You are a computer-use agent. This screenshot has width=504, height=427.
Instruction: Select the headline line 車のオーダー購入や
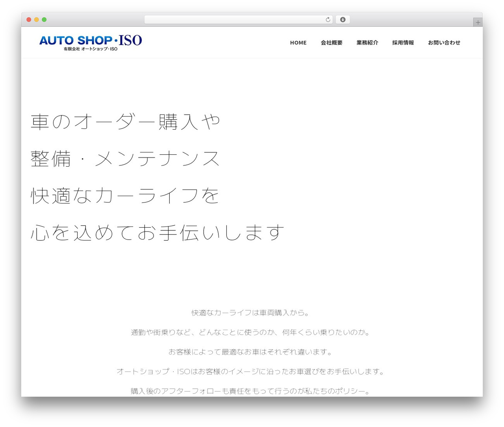pos(125,122)
